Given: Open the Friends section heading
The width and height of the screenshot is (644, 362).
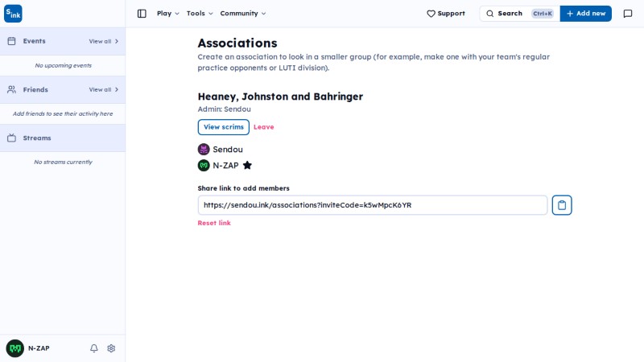Looking at the screenshot, I should tap(35, 89).
